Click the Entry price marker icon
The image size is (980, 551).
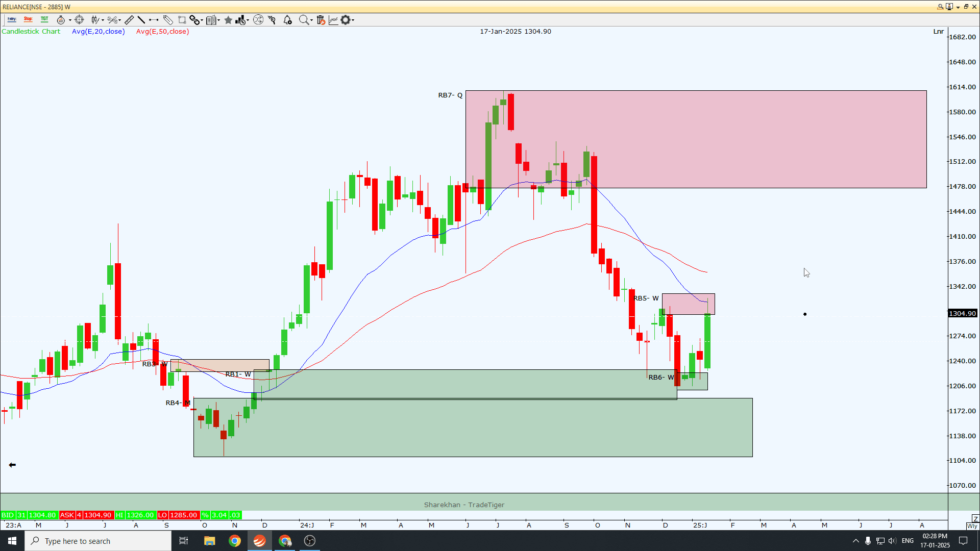pyautogui.click(x=12, y=19)
